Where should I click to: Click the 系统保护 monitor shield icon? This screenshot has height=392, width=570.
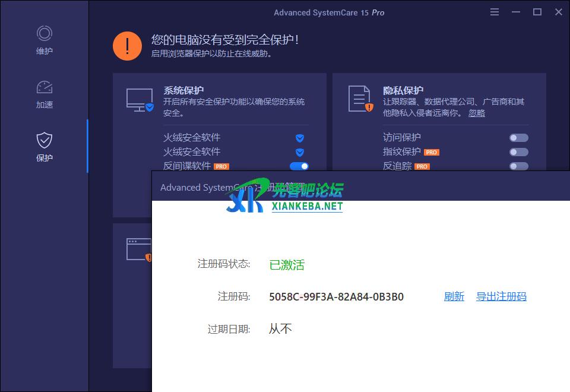140,99
